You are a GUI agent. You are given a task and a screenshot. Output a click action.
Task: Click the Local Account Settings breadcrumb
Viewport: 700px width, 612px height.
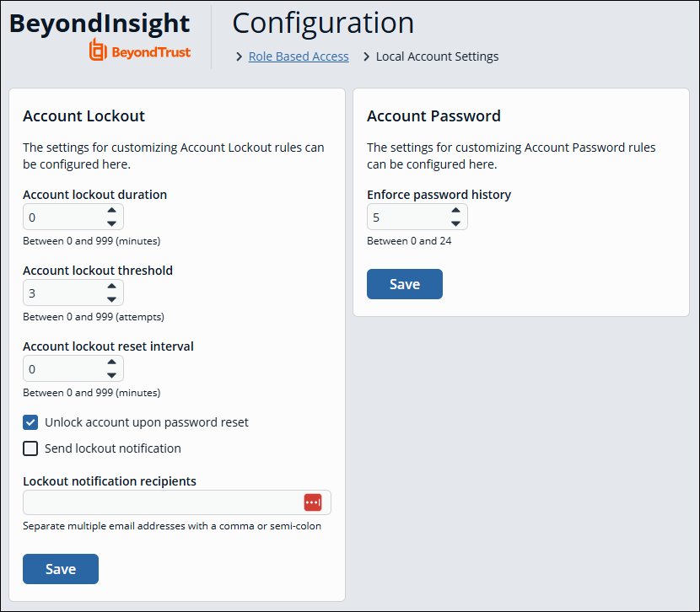pyautogui.click(x=437, y=56)
